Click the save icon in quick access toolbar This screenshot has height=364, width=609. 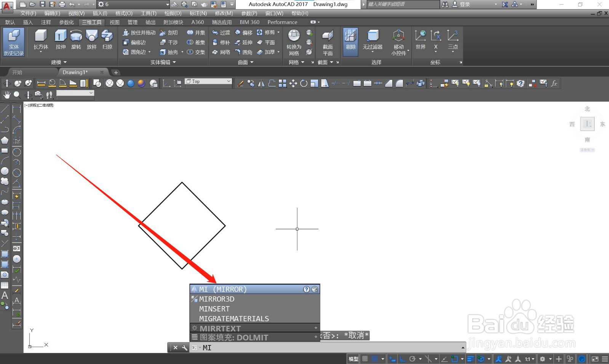42,4
